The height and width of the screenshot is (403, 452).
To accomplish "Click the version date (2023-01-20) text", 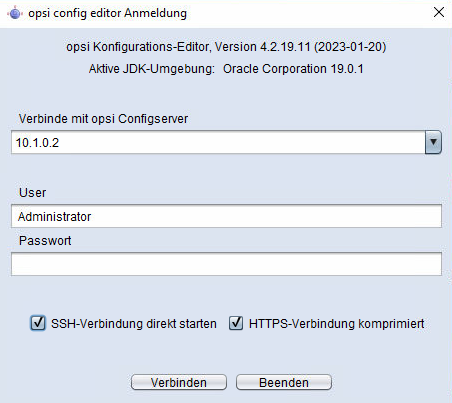I will click(350, 47).
